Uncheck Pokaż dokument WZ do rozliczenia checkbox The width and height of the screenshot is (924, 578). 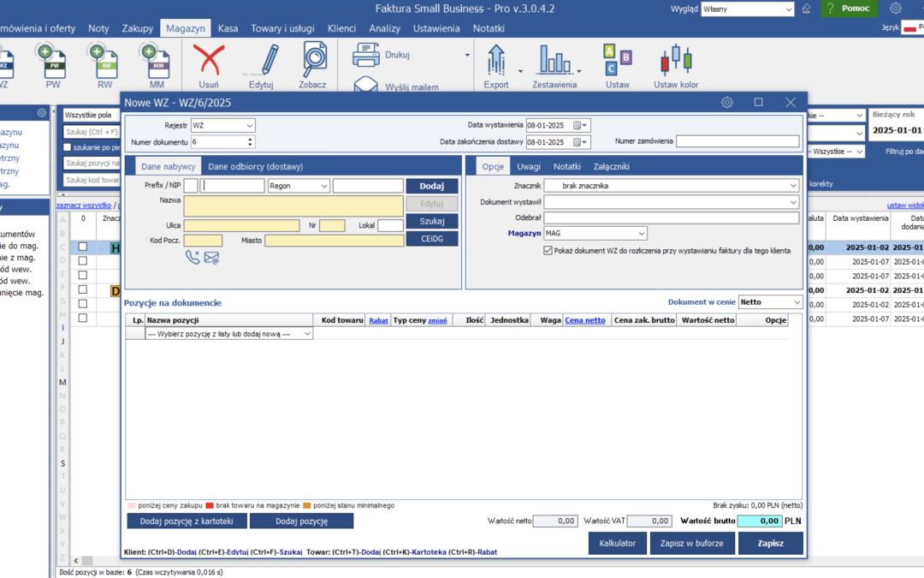[548, 251]
